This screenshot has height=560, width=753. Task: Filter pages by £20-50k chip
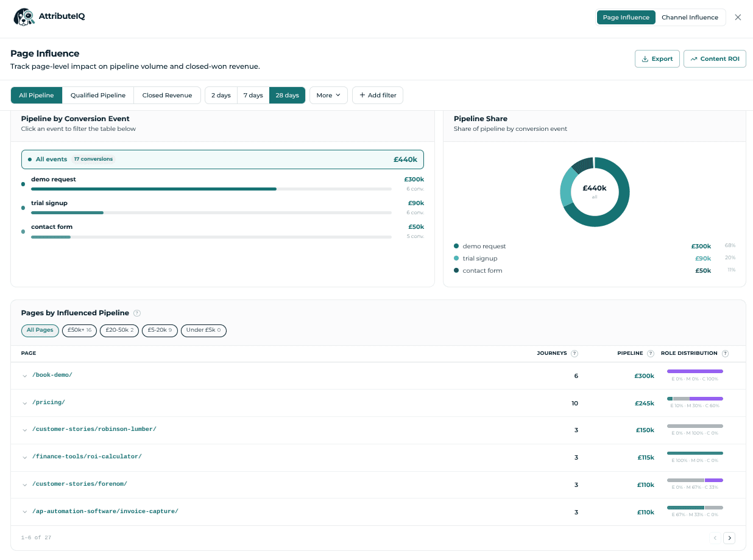[119, 331]
